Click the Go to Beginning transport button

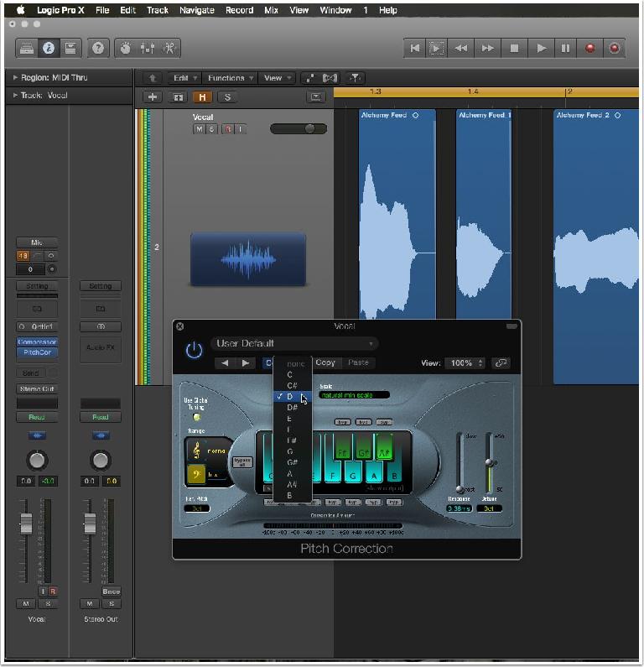pos(414,48)
